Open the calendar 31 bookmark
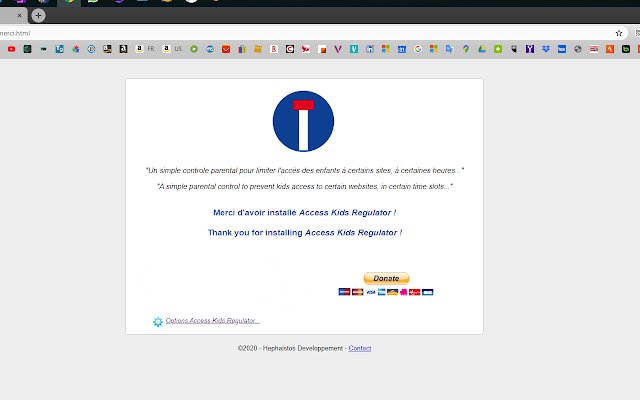 coord(402,49)
